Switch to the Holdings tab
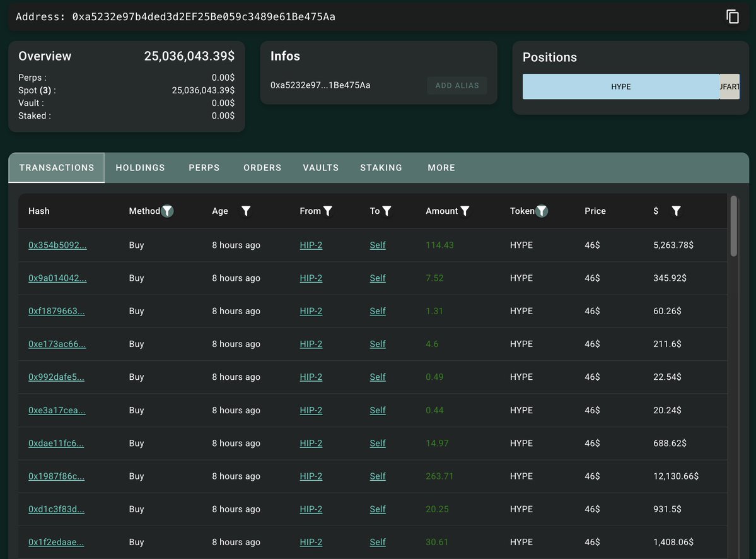 click(x=141, y=168)
